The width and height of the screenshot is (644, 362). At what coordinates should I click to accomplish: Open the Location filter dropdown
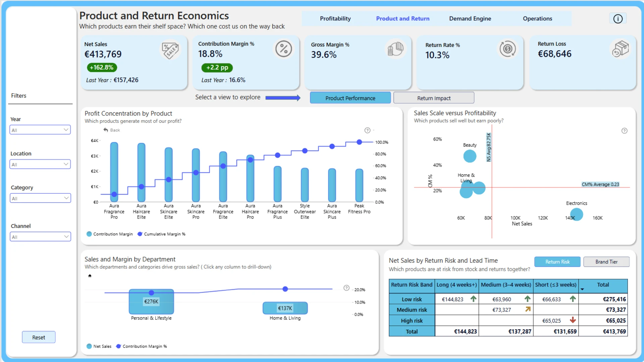pos(40,164)
